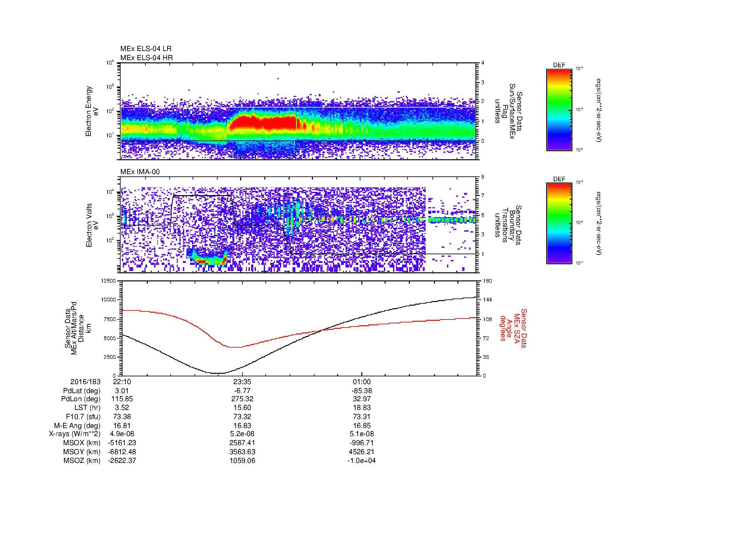Click the 'MEx IMA-00' panel title

pos(140,172)
